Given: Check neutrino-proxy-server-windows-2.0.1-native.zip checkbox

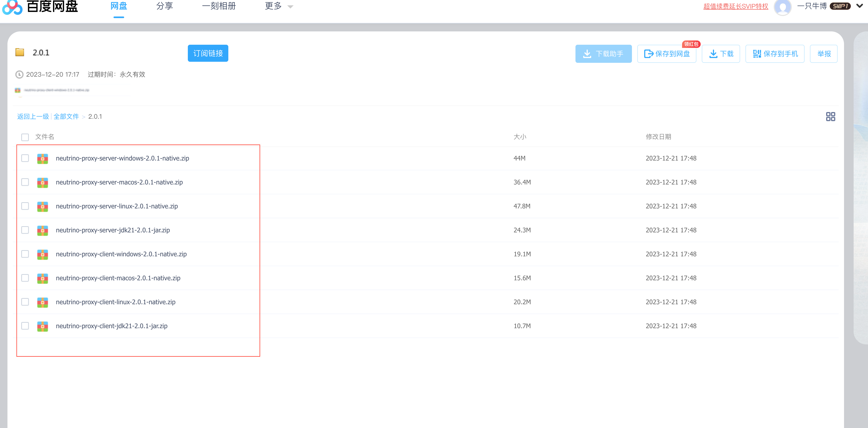Looking at the screenshot, I should (x=25, y=158).
